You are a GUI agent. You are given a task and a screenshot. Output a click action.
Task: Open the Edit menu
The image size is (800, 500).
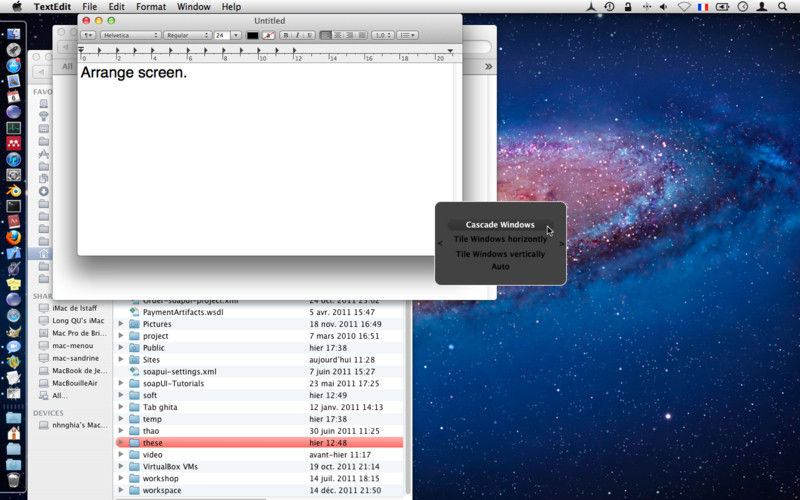pyautogui.click(x=116, y=7)
